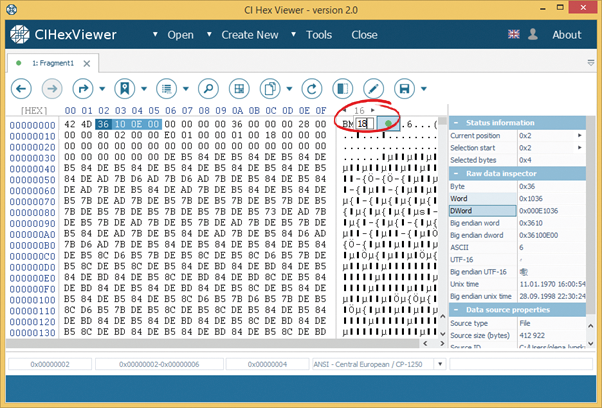The height and width of the screenshot is (408, 602).
Task: Click the Close menu item
Action: click(x=364, y=35)
